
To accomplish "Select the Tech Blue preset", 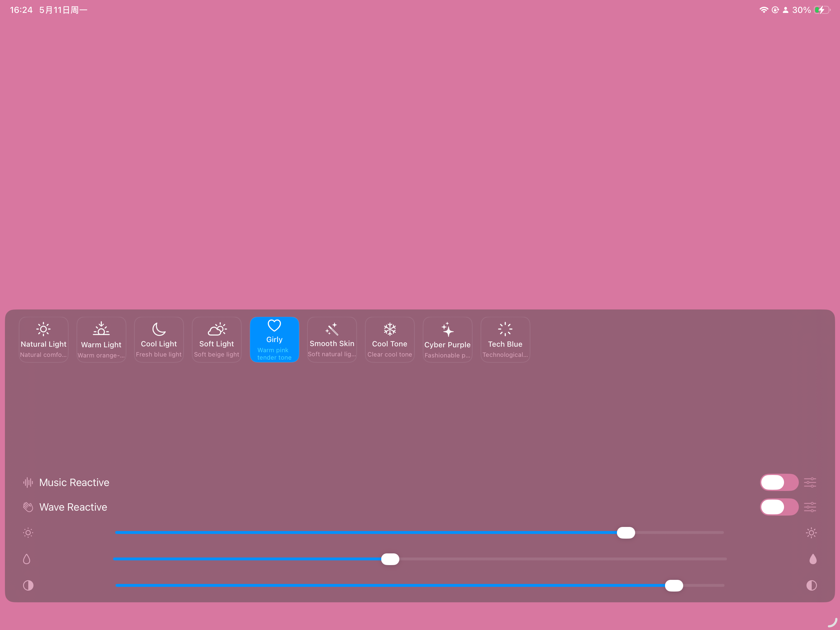I will click(505, 339).
